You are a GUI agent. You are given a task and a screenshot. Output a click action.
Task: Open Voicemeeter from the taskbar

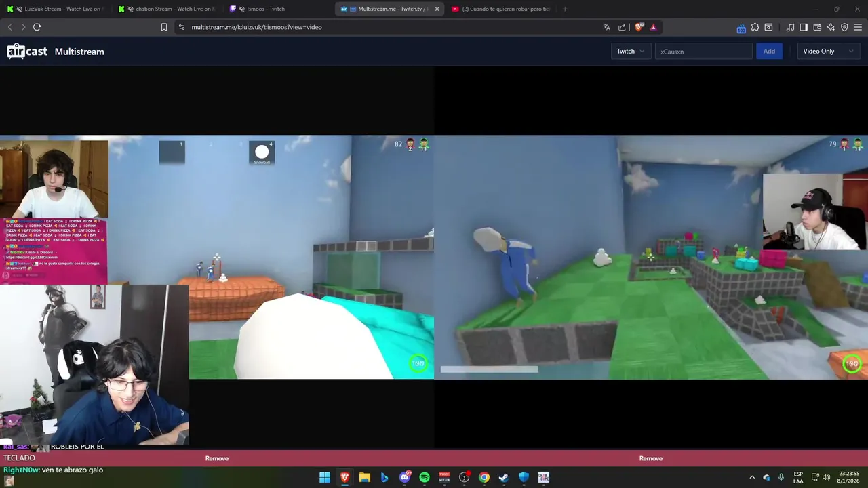click(x=444, y=477)
